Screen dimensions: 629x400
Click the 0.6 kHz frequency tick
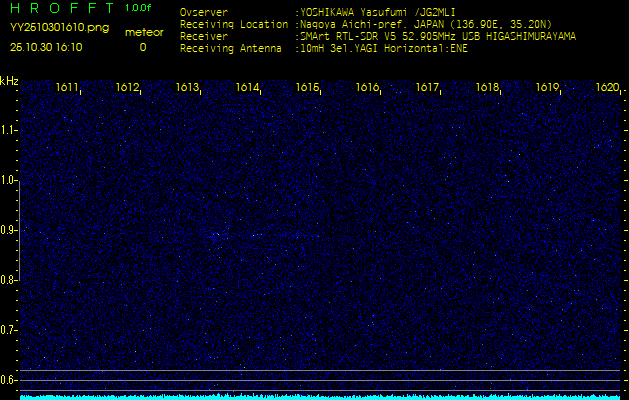coord(9,380)
